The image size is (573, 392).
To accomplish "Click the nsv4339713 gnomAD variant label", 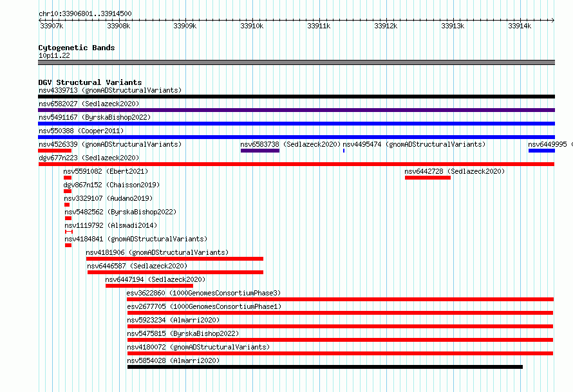I will click(x=110, y=90).
